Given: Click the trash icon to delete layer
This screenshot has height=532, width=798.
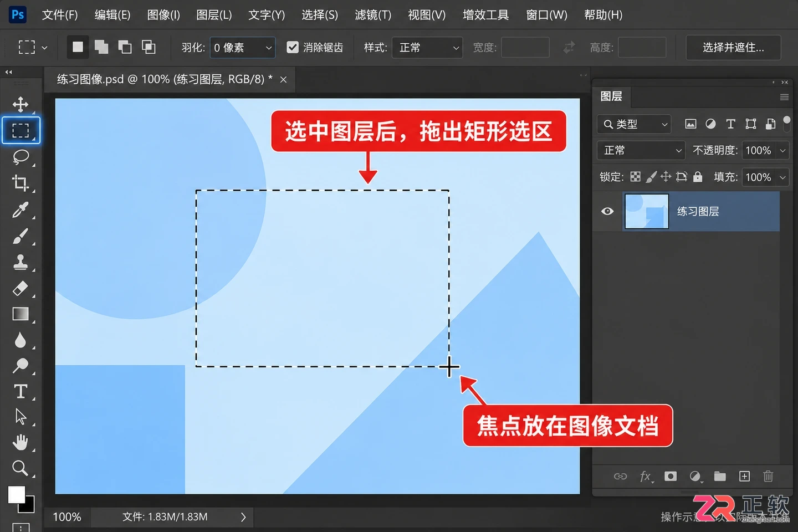Looking at the screenshot, I should 768,476.
